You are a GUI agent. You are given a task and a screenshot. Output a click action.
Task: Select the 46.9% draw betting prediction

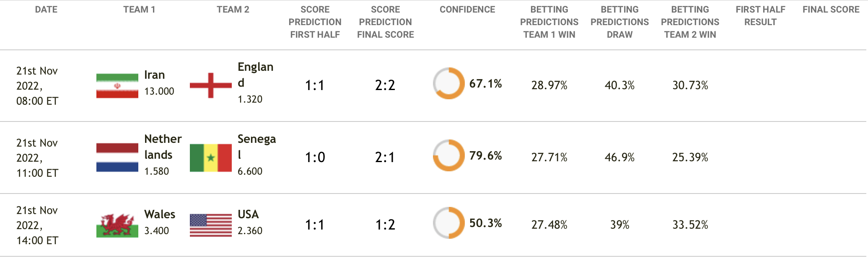[x=619, y=157]
